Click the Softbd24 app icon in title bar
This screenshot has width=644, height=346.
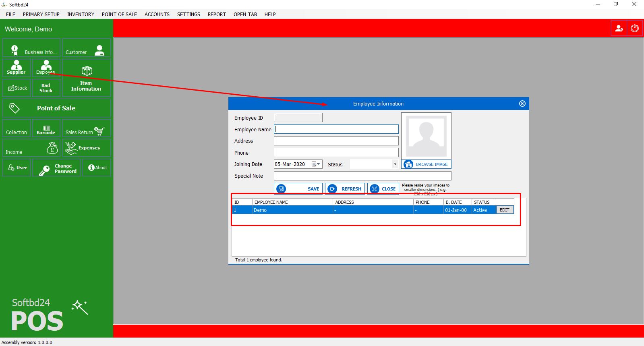[x=4, y=4]
